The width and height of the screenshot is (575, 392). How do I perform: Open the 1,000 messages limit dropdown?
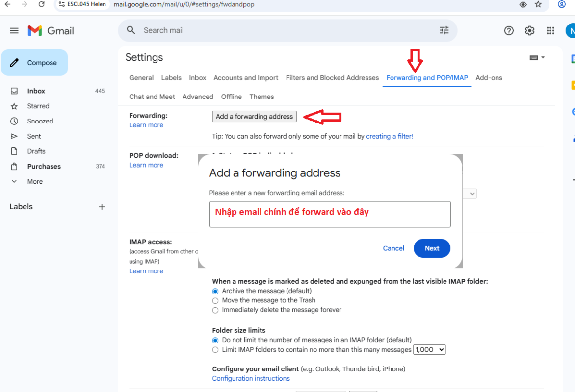(429, 349)
